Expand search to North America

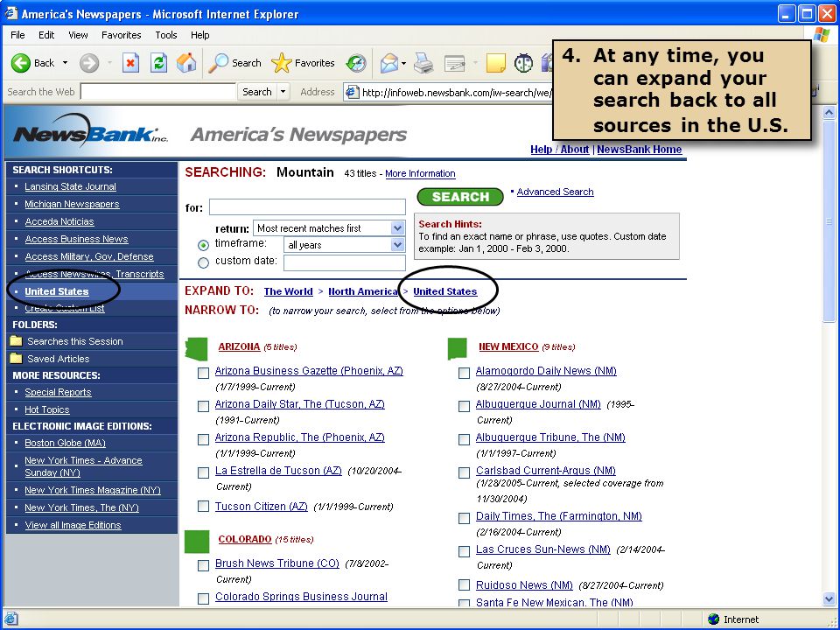coord(362,291)
